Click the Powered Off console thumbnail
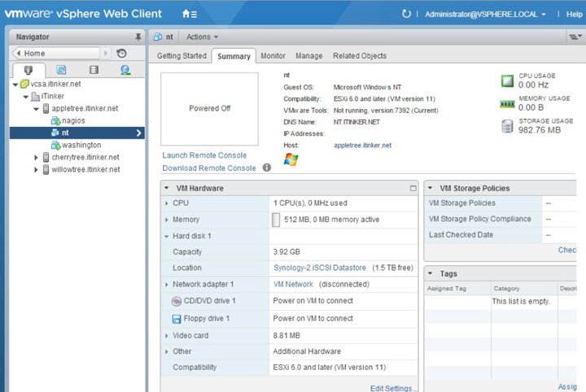586x392 pixels. [x=209, y=109]
